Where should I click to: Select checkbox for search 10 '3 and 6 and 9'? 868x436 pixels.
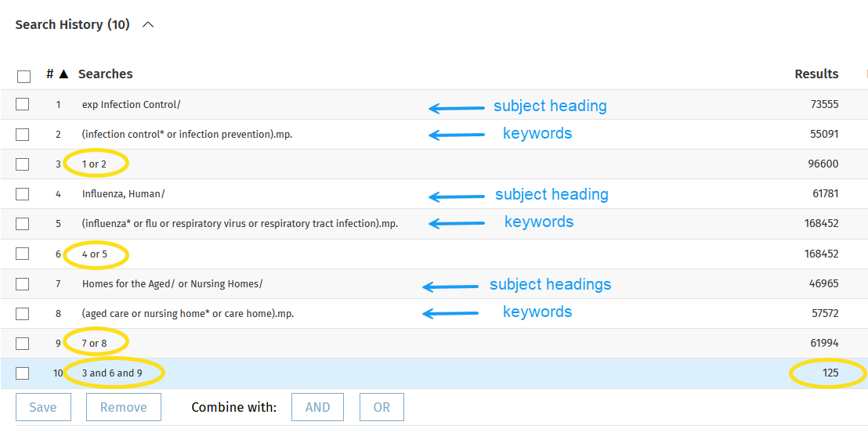pyautogui.click(x=22, y=373)
